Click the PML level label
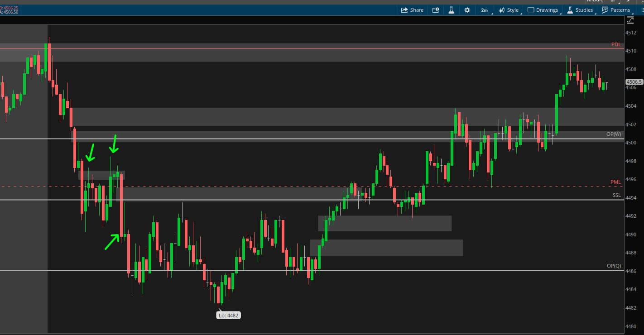Viewport: 644px width, 335px height. pyautogui.click(x=615, y=182)
